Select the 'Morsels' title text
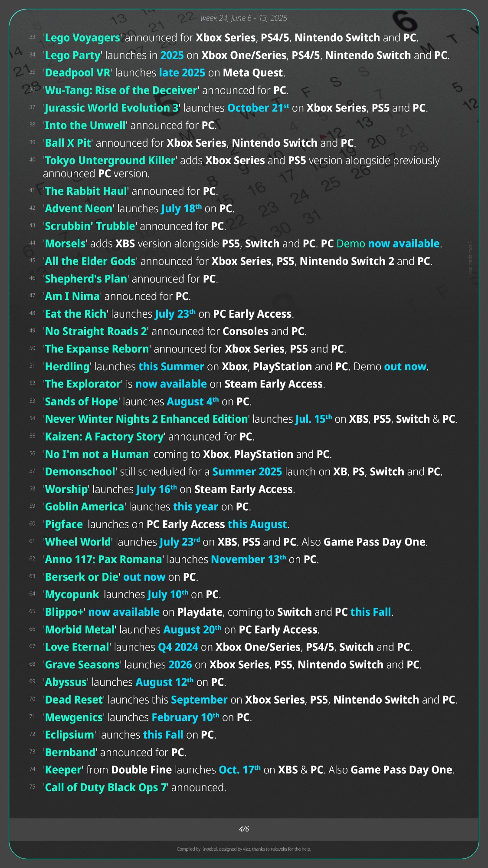 (x=65, y=244)
